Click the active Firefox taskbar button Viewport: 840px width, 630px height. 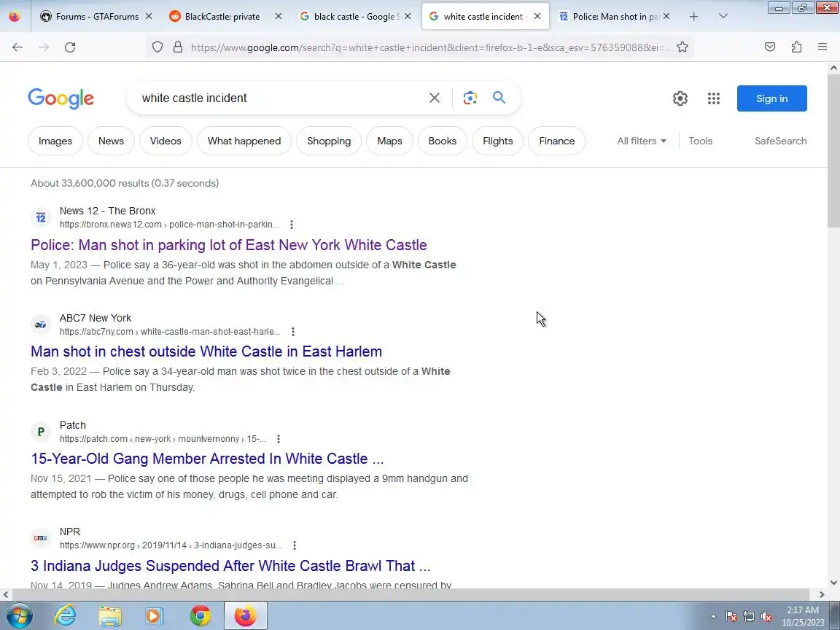coord(245,615)
